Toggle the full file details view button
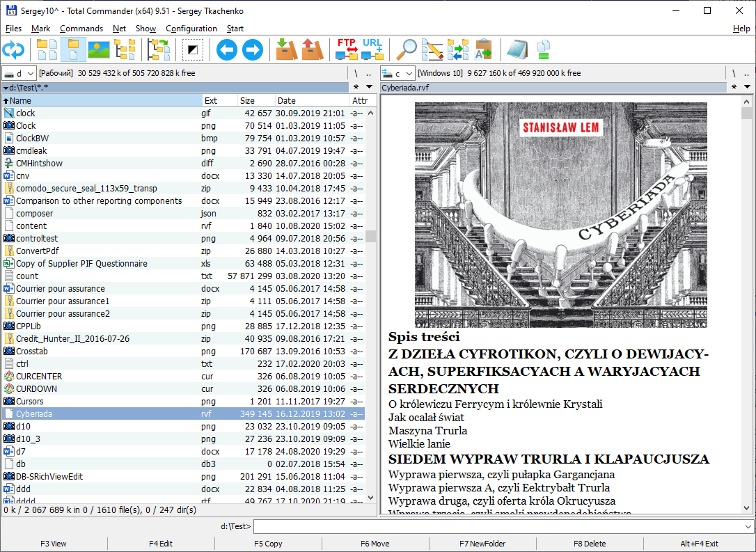756x552 pixels. tap(73, 50)
